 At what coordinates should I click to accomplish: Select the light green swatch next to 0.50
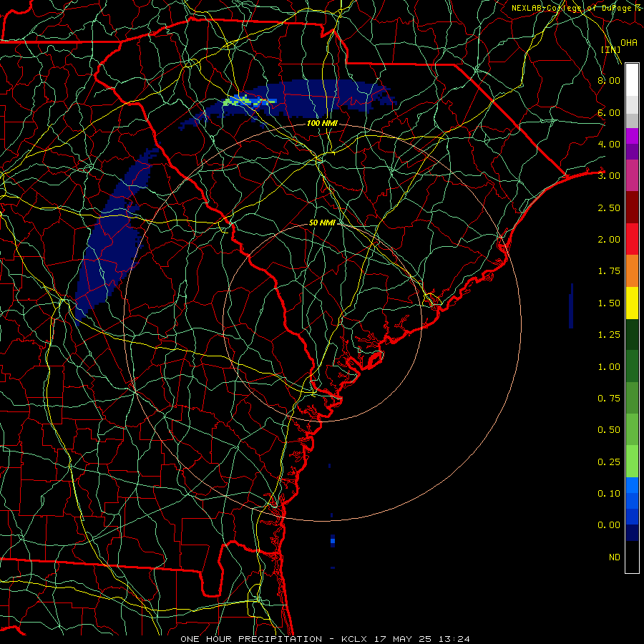(632, 430)
